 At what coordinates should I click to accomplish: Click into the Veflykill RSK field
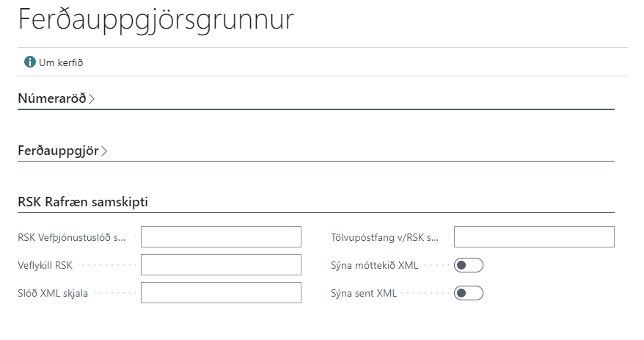tap(221, 265)
